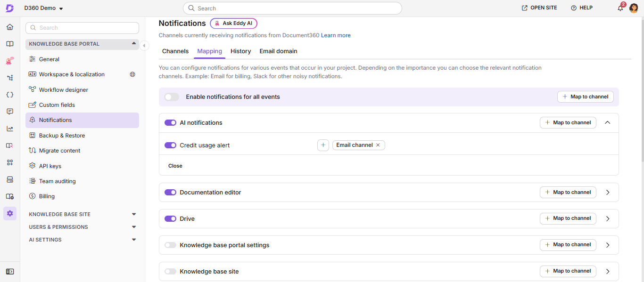Switch to the History tab
644x282 pixels.
coord(241,51)
